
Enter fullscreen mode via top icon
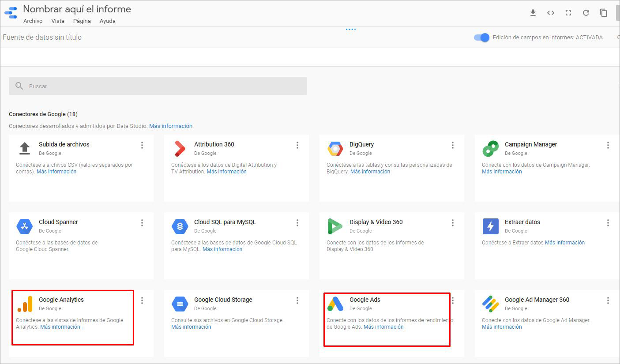click(568, 13)
